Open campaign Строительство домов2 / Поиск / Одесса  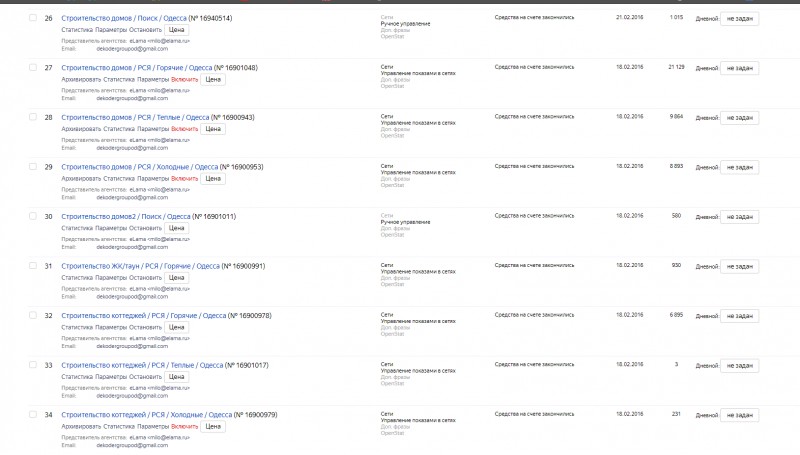126,217
